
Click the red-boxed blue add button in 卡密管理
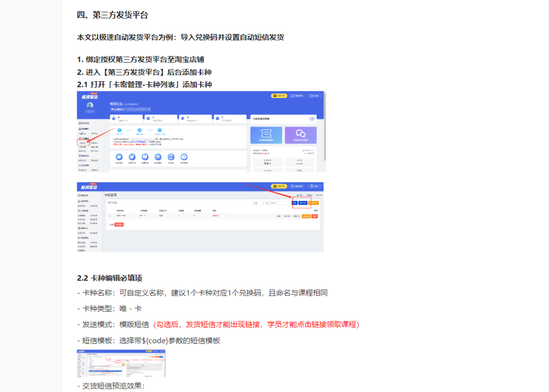click(303, 203)
